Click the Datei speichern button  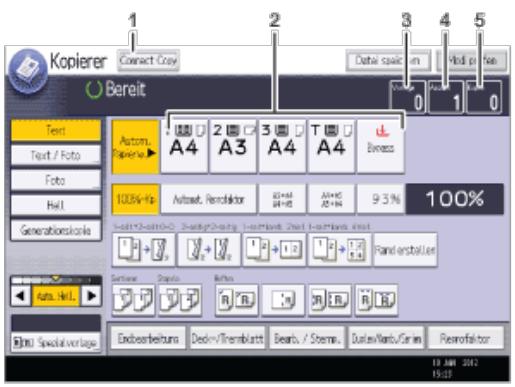[388, 60]
